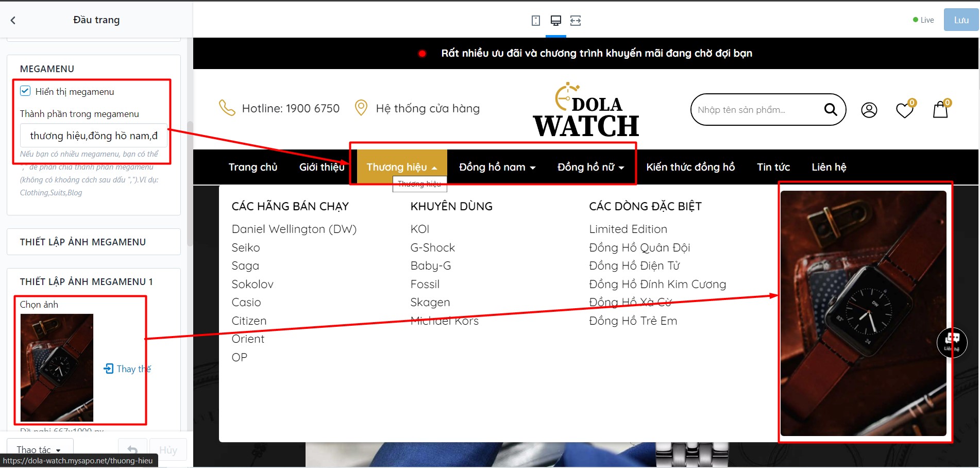Click the Dola Watch logo
Screen dimensions: 980x468
coord(586,110)
